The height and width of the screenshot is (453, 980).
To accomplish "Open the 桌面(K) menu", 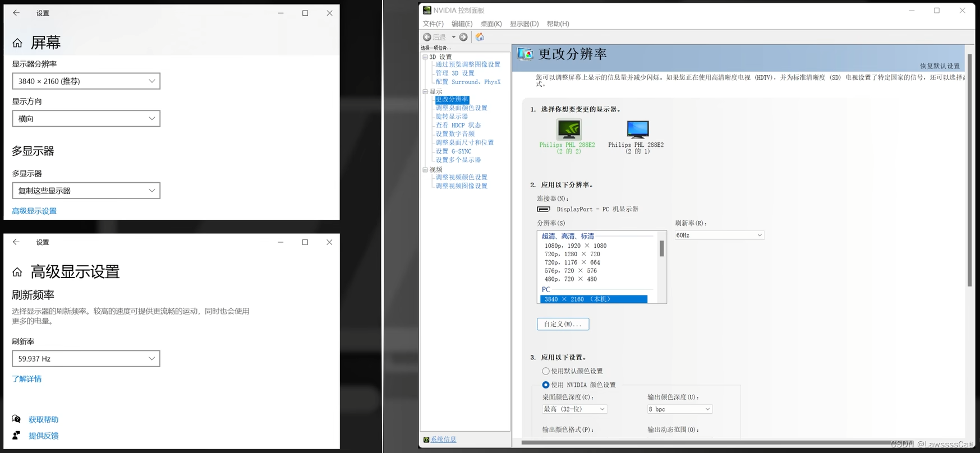I will pyautogui.click(x=491, y=24).
